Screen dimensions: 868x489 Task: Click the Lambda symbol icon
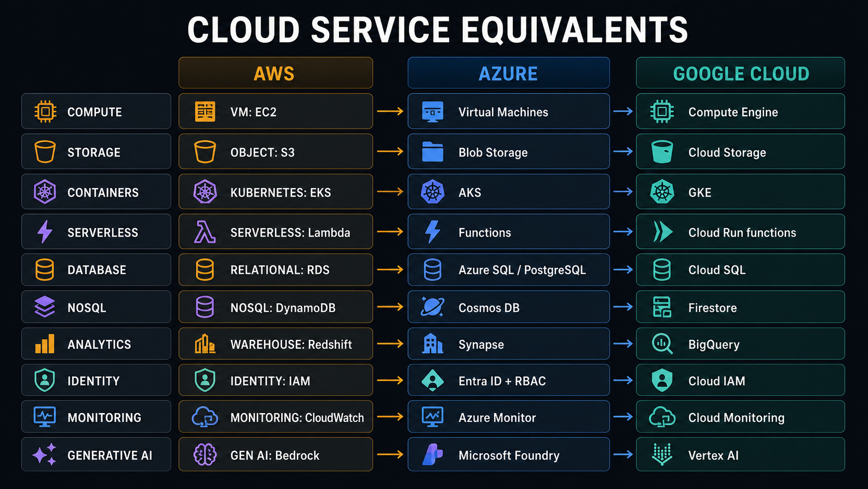pyautogui.click(x=205, y=232)
